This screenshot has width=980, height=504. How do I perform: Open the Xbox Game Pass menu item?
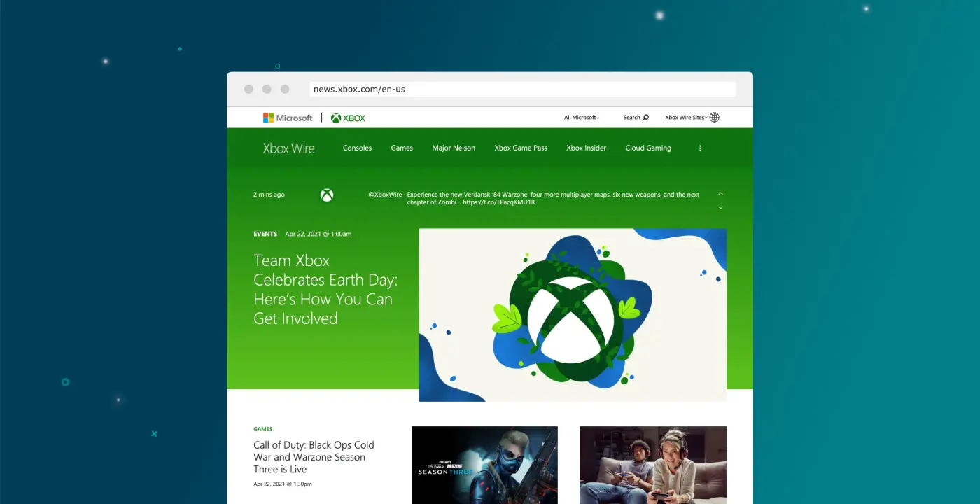521,148
